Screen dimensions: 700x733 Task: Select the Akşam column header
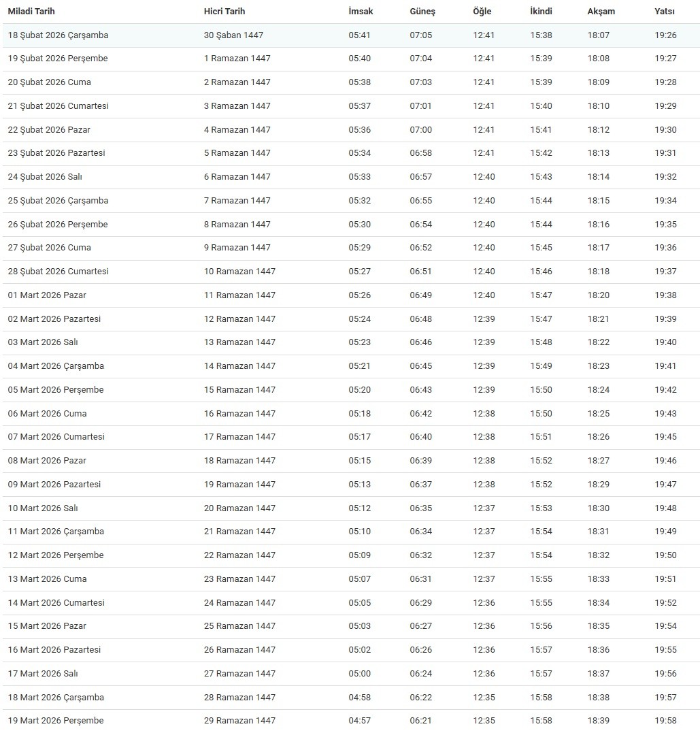pyautogui.click(x=601, y=12)
